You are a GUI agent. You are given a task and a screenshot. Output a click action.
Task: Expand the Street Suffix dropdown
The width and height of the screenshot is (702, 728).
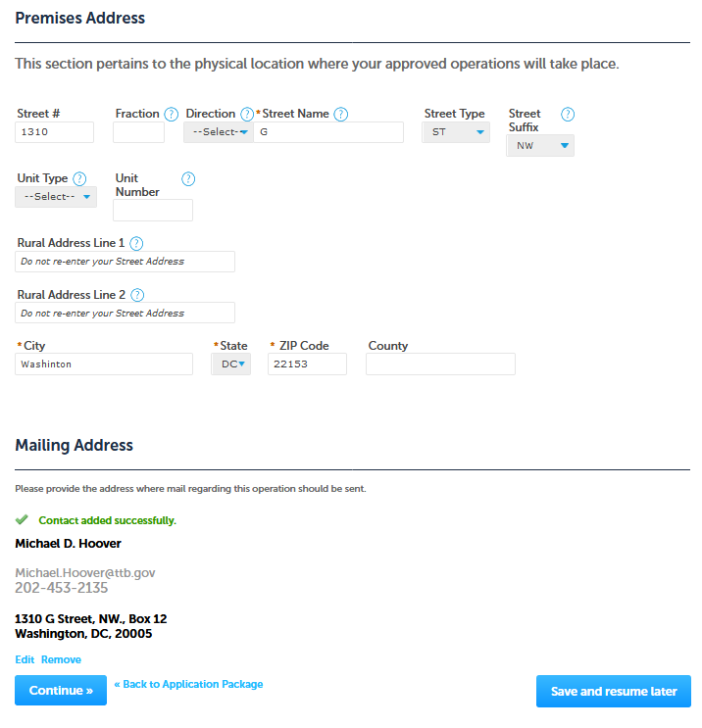tap(540, 146)
